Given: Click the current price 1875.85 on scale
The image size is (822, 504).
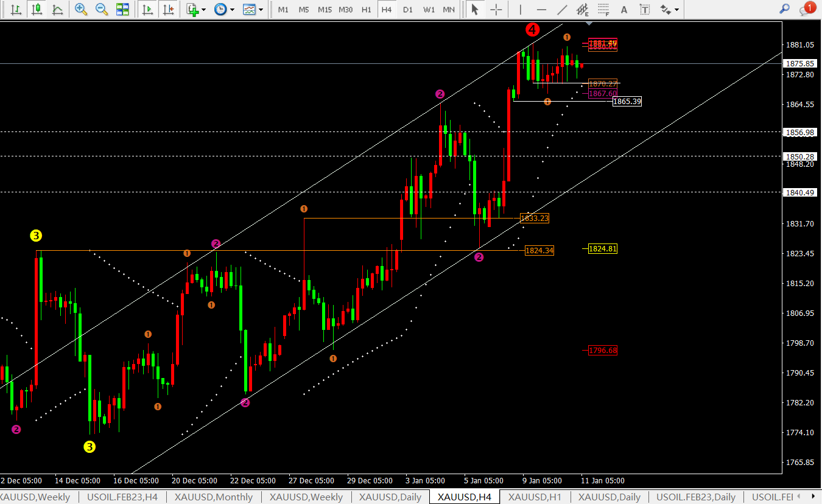Looking at the screenshot, I should coord(801,63).
